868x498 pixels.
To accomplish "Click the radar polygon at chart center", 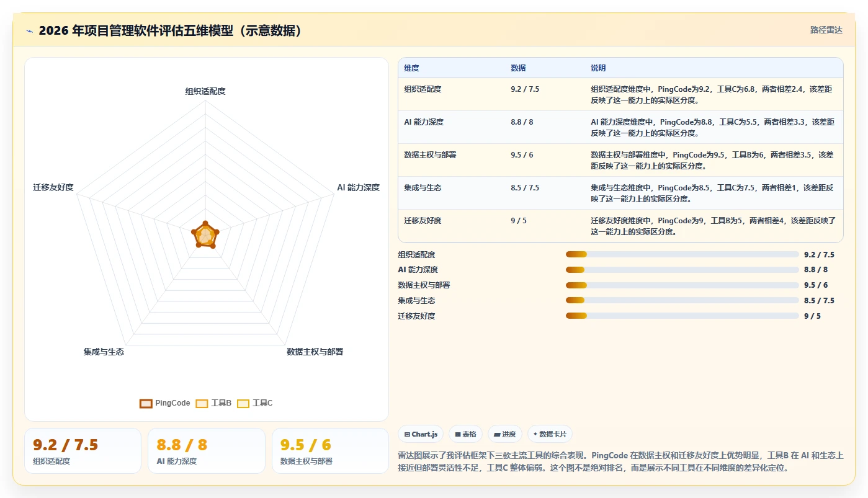I will 205,235.
